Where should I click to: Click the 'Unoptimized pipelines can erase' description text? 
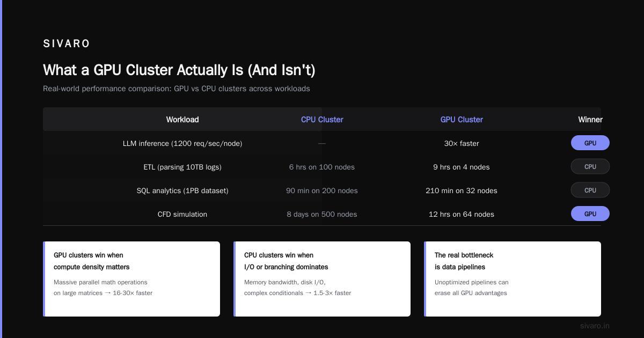click(472, 288)
